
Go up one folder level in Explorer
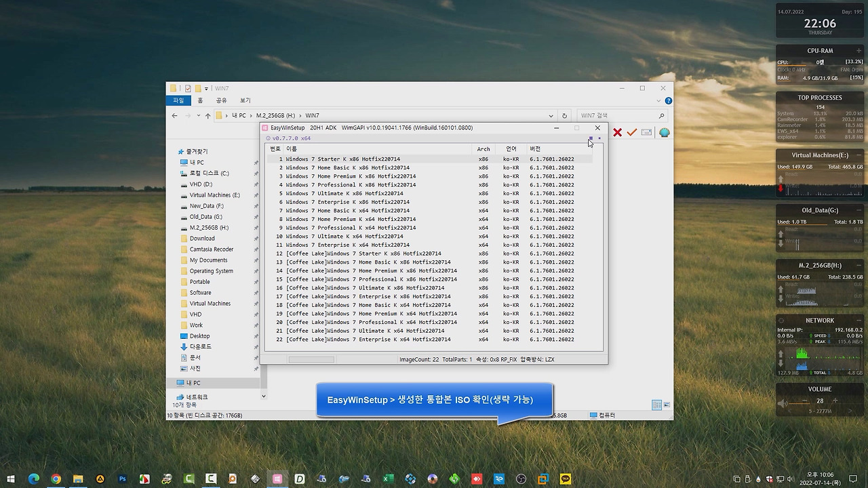(208, 116)
